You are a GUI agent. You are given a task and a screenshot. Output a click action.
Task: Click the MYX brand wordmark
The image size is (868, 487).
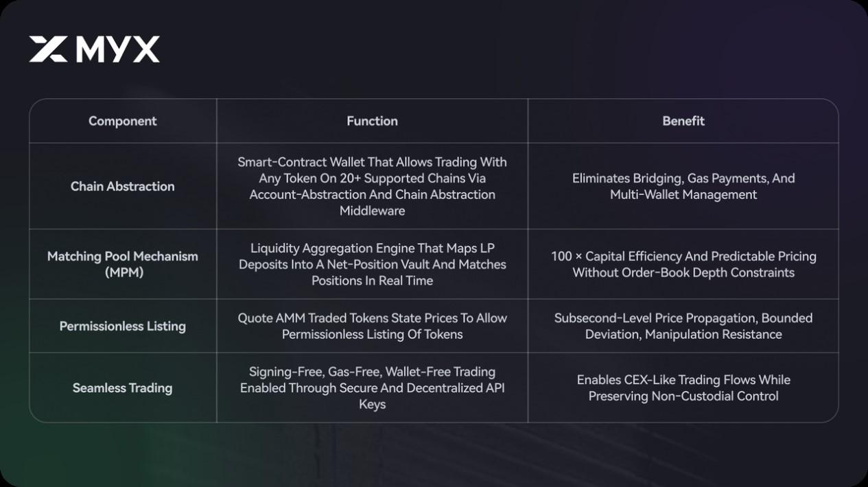(x=117, y=49)
